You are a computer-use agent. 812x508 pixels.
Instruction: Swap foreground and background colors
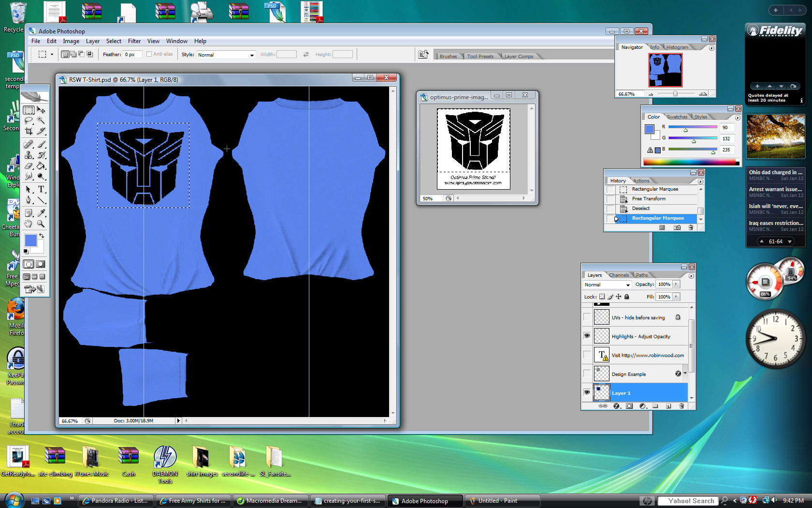(x=42, y=236)
